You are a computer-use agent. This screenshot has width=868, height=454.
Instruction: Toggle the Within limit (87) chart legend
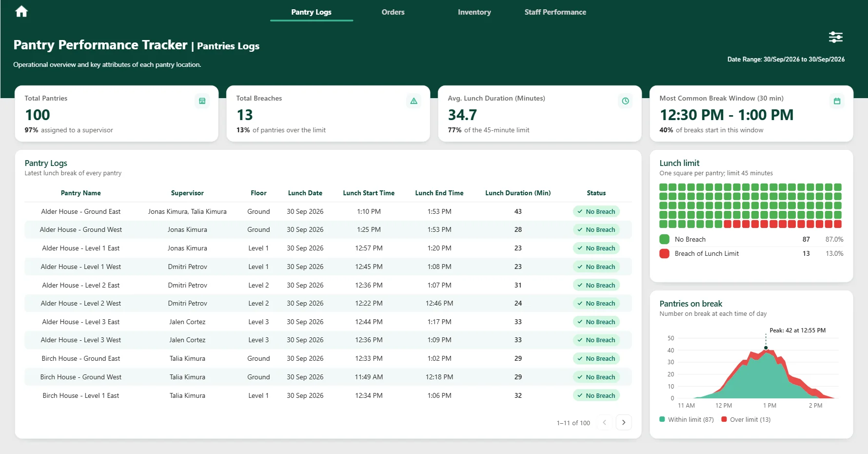pyautogui.click(x=687, y=419)
